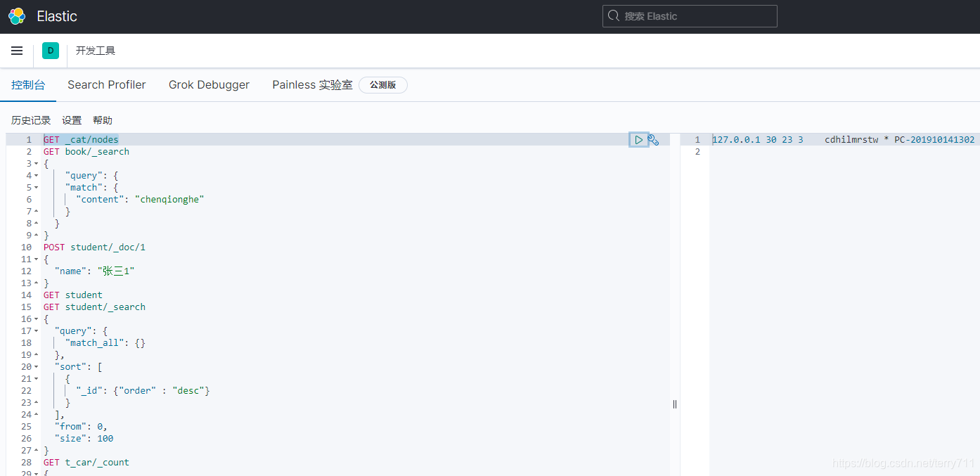
Task: Click the "name": "张三1" line
Action: [x=94, y=271]
